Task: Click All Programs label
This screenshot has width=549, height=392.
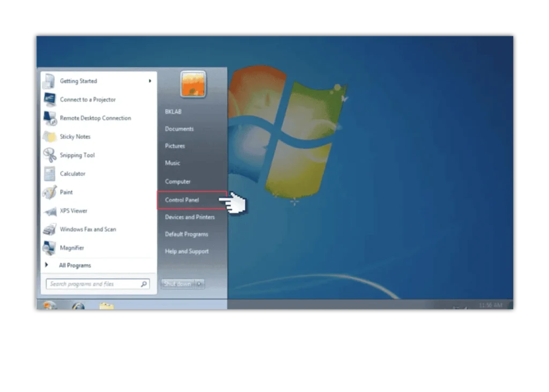Action: (75, 266)
